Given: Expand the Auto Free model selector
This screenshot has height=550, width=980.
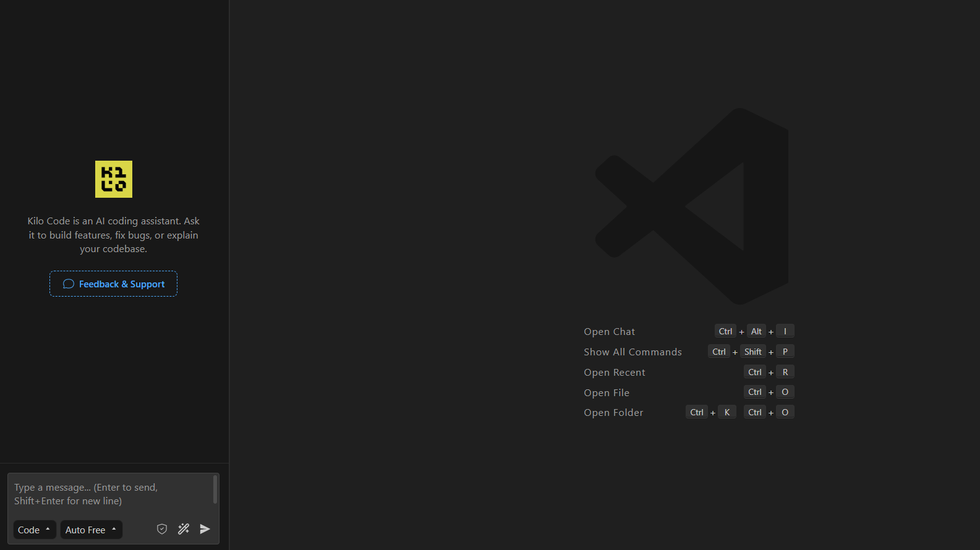Looking at the screenshot, I should point(91,530).
